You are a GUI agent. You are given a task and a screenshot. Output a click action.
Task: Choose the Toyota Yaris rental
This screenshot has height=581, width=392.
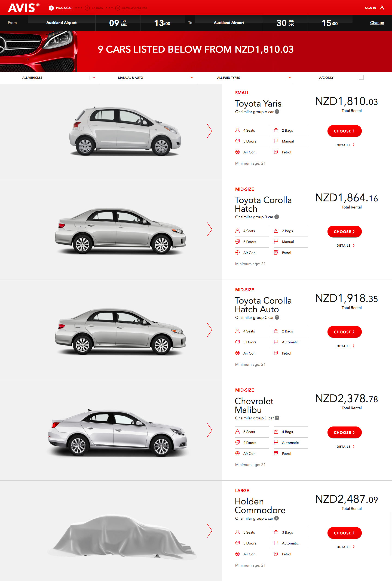tap(344, 131)
